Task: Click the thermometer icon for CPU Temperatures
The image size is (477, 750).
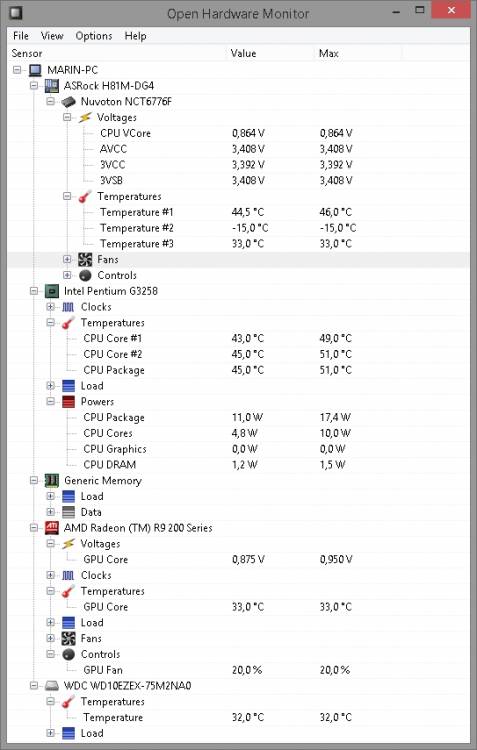Action: [68, 323]
